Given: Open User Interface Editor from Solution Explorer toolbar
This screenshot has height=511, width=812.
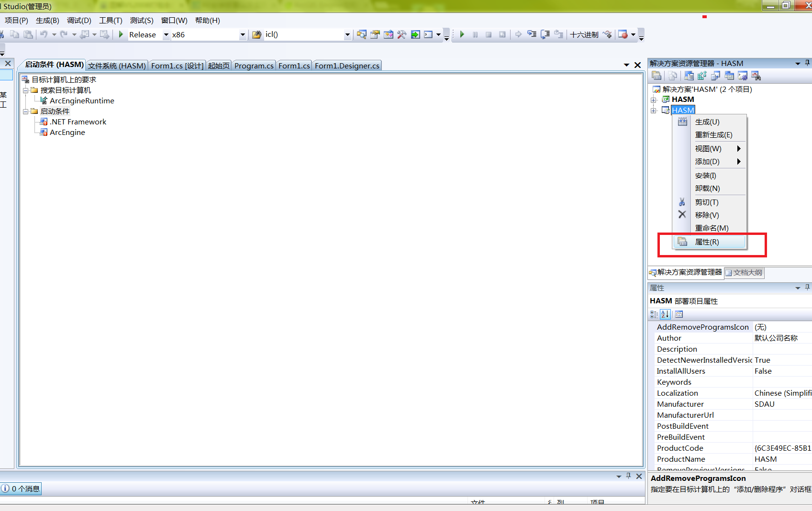Looking at the screenshot, I should [x=729, y=76].
